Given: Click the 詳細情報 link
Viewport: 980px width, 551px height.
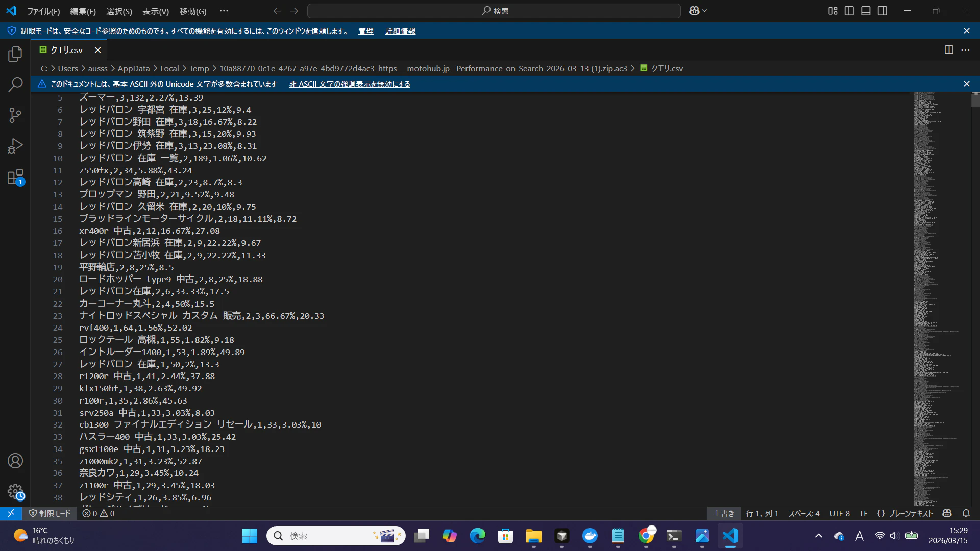Looking at the screenshot, I should click(400, 31).
